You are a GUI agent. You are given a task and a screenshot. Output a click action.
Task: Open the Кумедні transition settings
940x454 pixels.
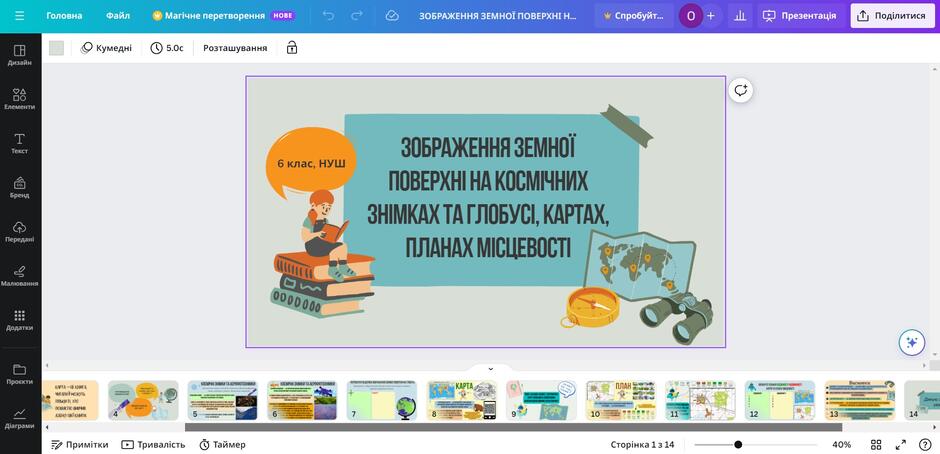[x=107, y=48]
